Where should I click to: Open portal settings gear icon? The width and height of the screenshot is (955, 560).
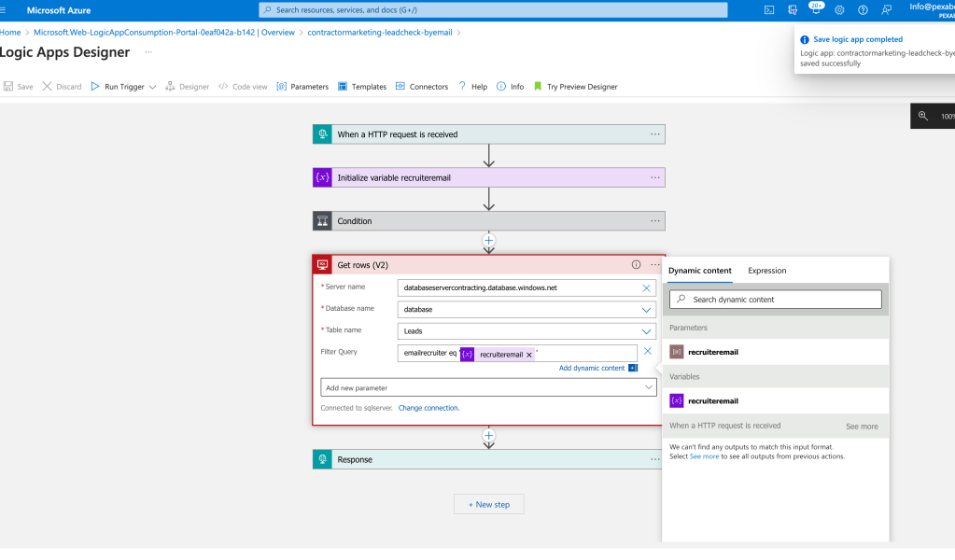tap(839, 9)
